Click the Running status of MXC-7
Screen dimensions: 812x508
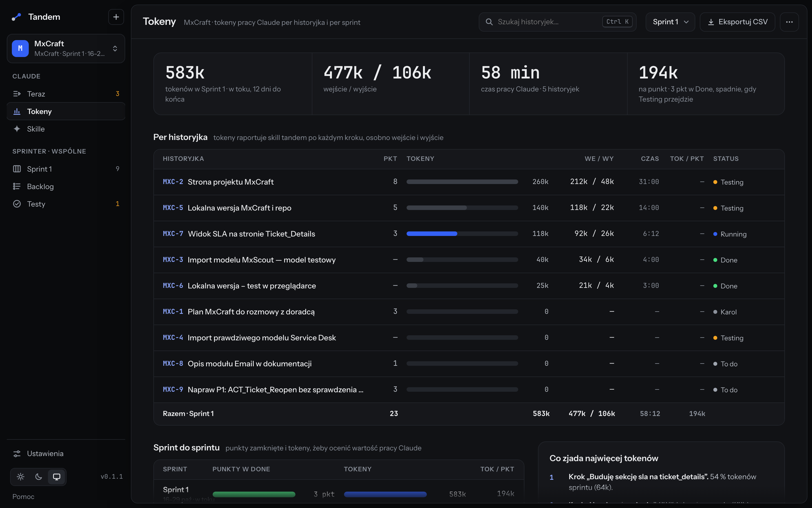[x=730, y=234]
